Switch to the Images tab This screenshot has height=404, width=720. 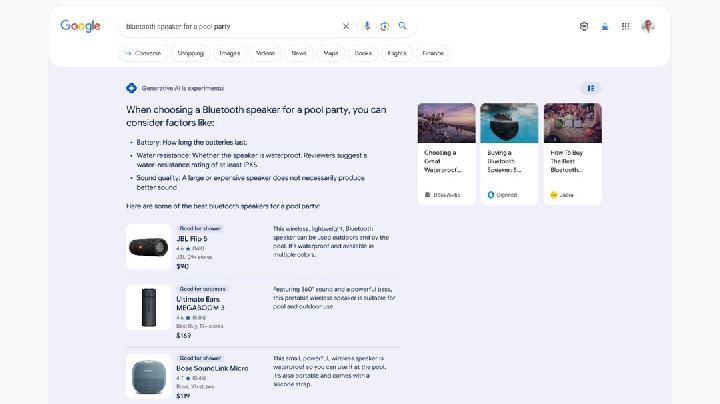click(230, 53)
